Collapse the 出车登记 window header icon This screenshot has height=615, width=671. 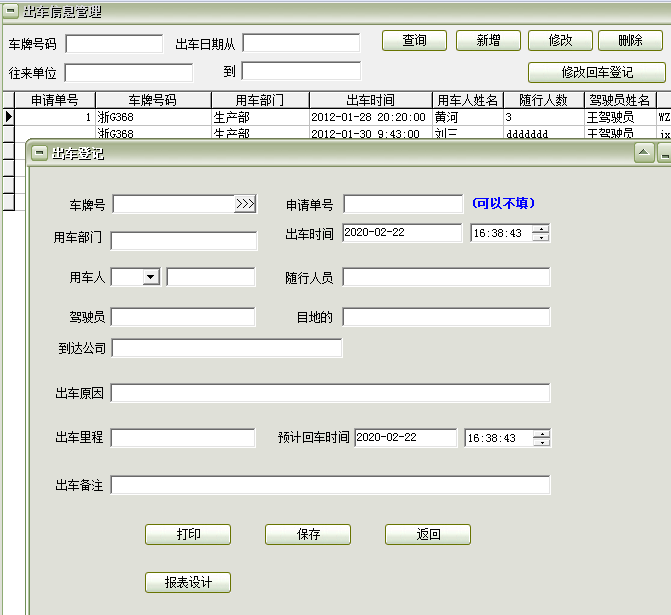(x=39, y=152)
